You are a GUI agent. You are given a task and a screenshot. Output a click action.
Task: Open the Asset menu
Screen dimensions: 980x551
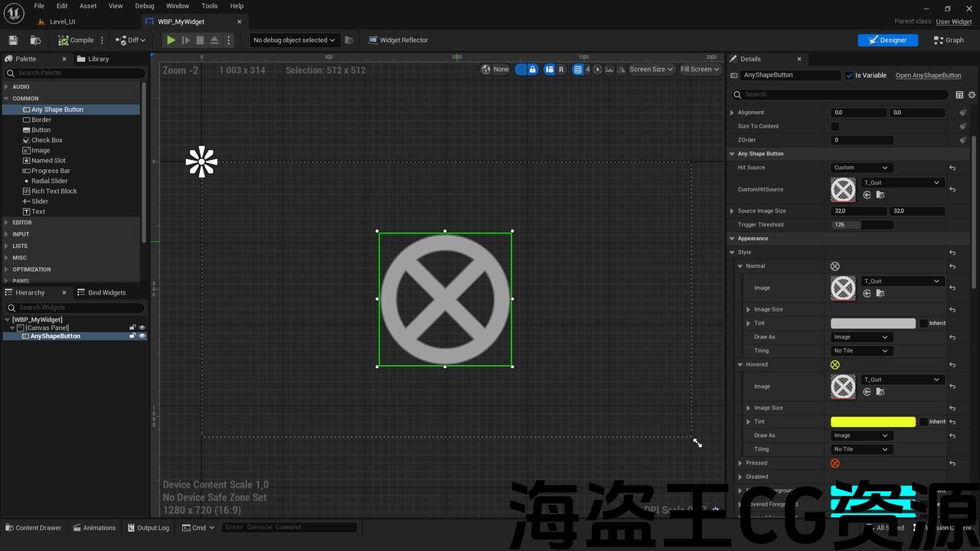pos(88,6)
